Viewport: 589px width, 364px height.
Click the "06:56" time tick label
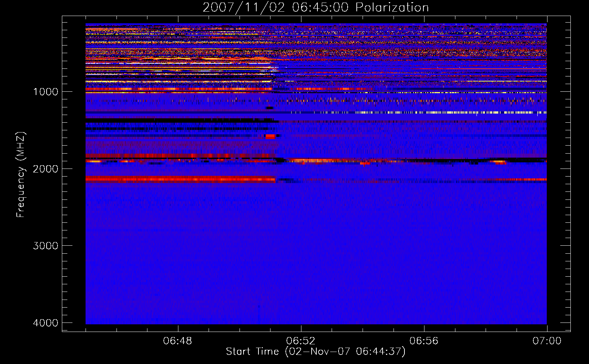tap(424, 341)
